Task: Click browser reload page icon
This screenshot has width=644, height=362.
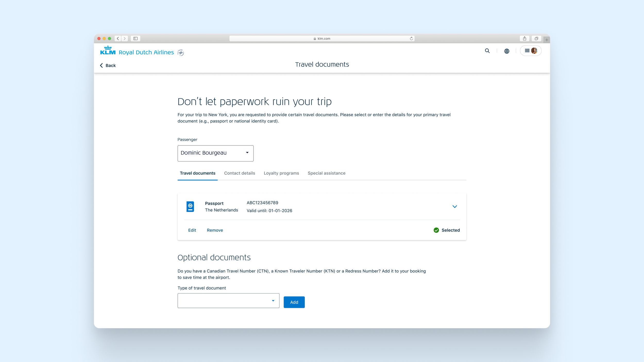Action: pos(411,39)
